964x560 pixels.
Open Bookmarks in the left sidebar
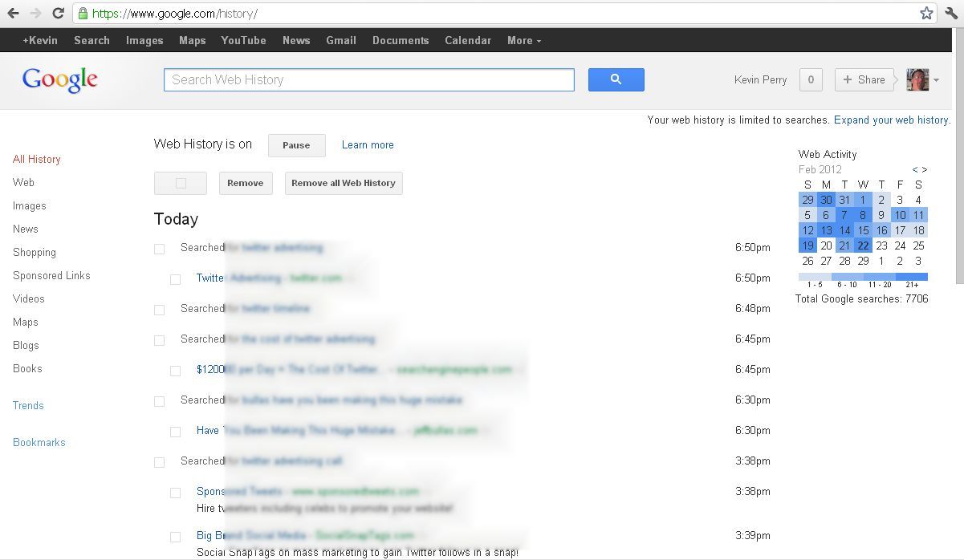click(x=39, y=442)
